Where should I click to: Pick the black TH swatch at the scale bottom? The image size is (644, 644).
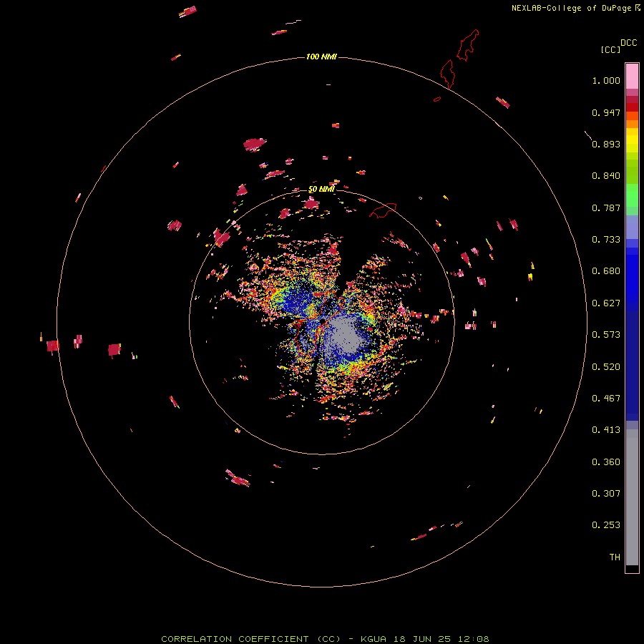(x=632, y=568)
